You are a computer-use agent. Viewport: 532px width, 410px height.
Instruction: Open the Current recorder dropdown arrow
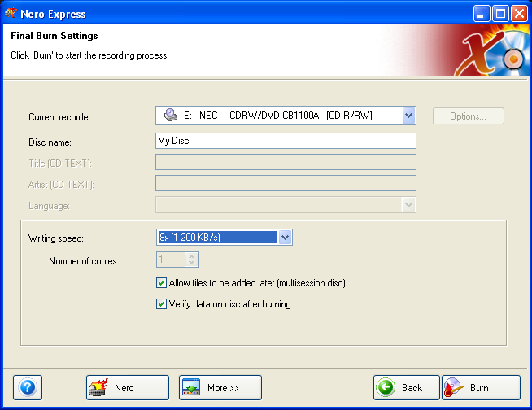pyautogui.click(x=409, y=116)
